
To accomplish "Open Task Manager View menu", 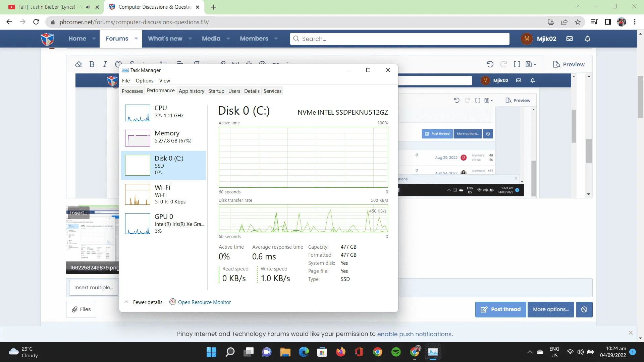I will [165, 81].
